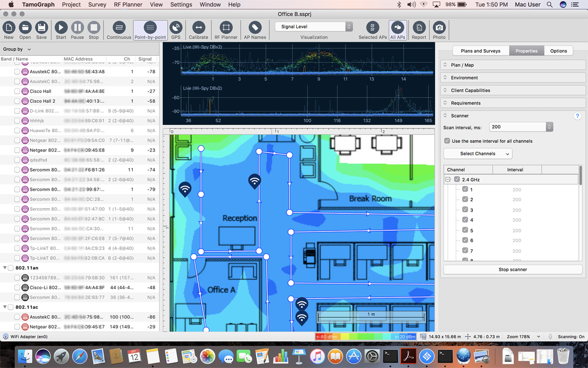Viewport: 588px width, 368px height.
Task: Click the Scan interval input field
Action: pos(518,127)
